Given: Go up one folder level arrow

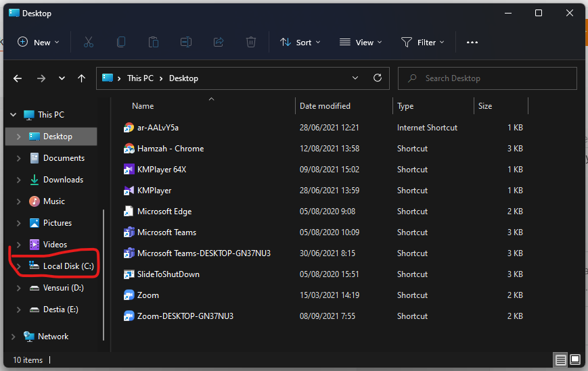Looking at the screenshot, I should coord(81,78).
